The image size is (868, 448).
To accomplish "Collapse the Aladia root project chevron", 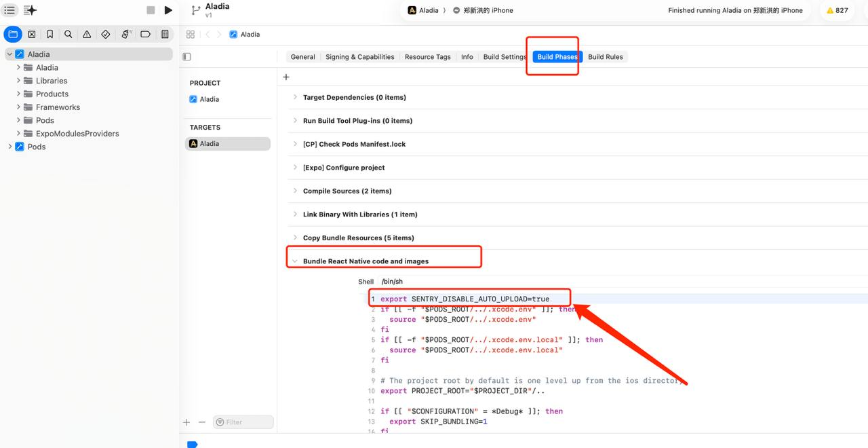I will click(9, 54).
